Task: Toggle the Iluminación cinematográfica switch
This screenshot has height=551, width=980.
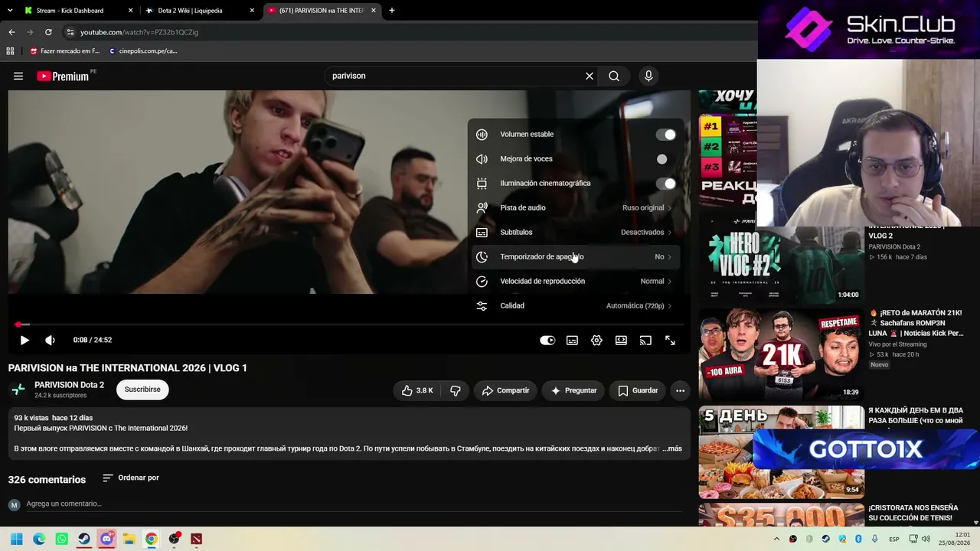Action: (x=665, y=184)
